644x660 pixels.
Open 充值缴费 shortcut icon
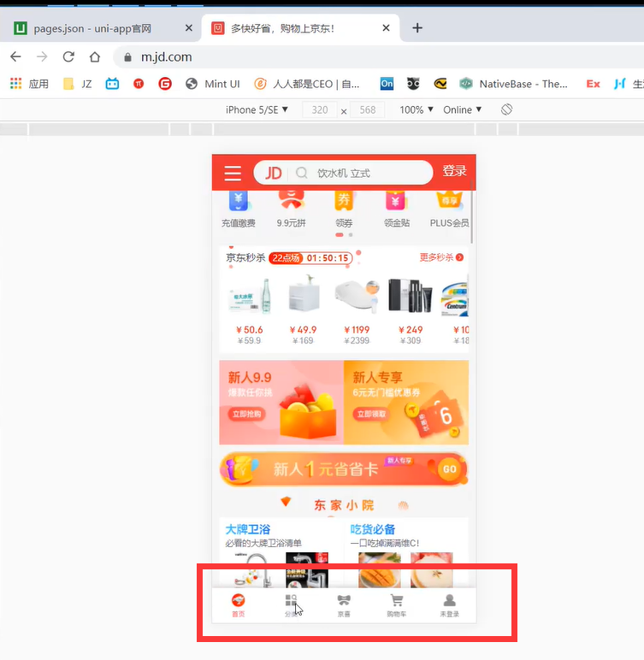[239, 201]
